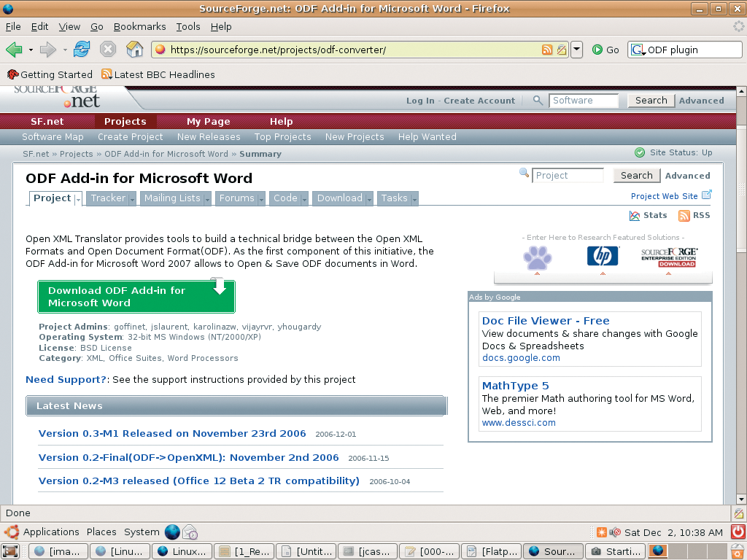The image size is (747, 560).
Task: Click the Doc File Viewer - Free ad
Action: (546, 321)
